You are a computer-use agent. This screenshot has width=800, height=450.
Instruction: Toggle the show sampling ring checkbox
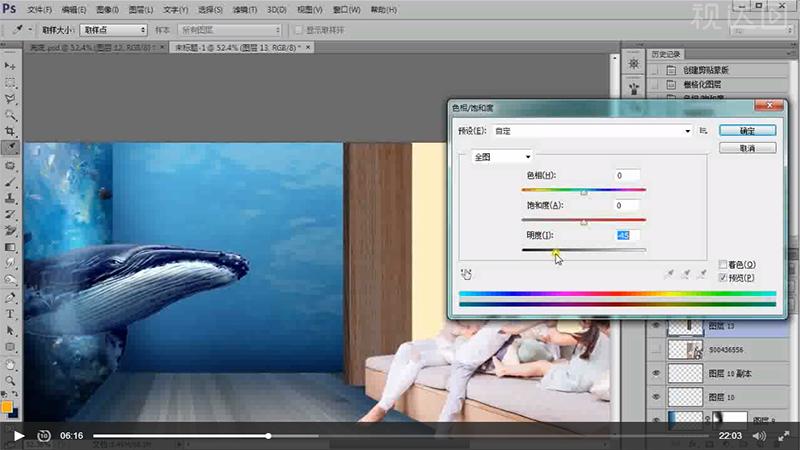pos(298,30)
